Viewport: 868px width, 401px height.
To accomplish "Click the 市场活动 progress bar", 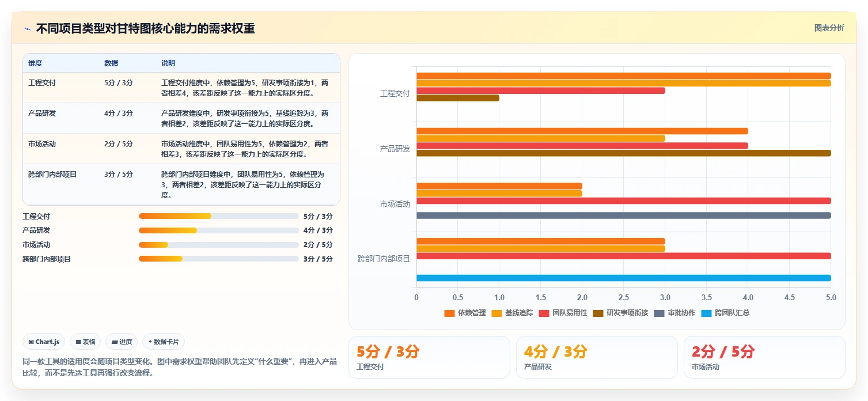I will [x=219, y=245].
